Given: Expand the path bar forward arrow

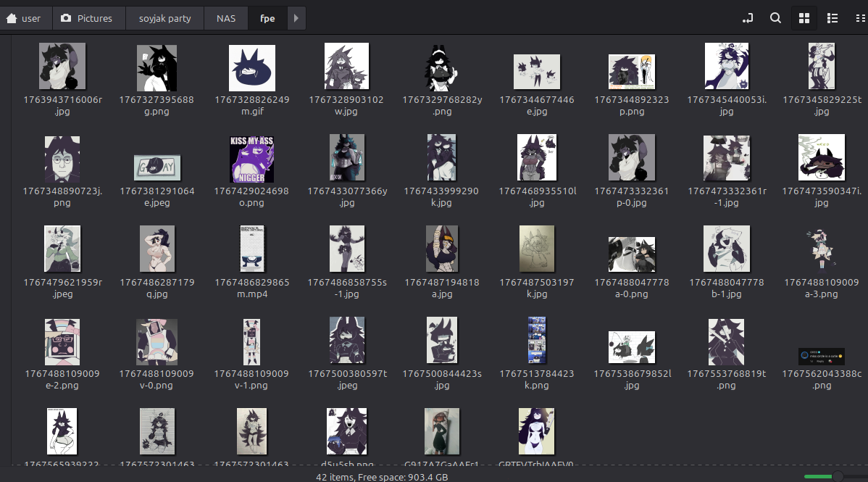Looking at the screenshot, I should tap(296, 18).
